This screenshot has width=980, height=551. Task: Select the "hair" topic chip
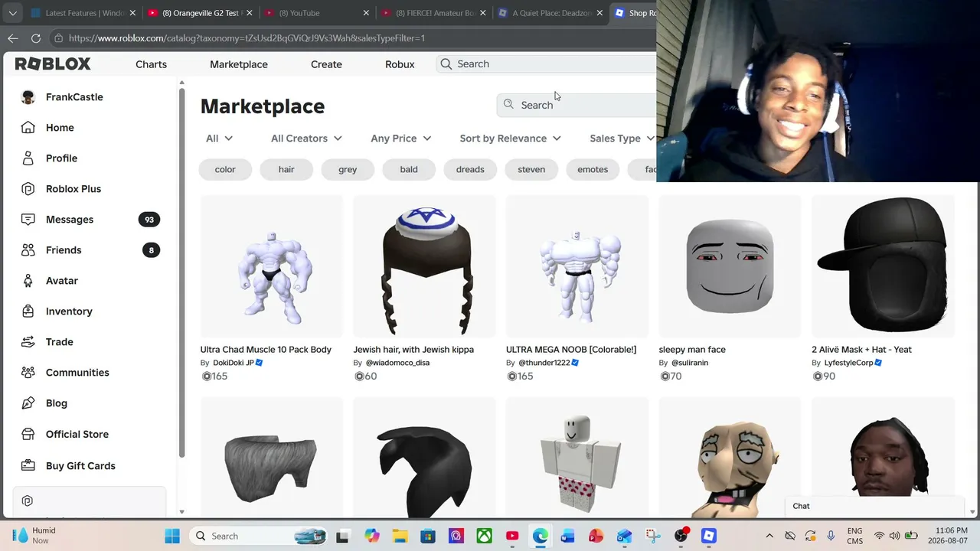point(286,169)
